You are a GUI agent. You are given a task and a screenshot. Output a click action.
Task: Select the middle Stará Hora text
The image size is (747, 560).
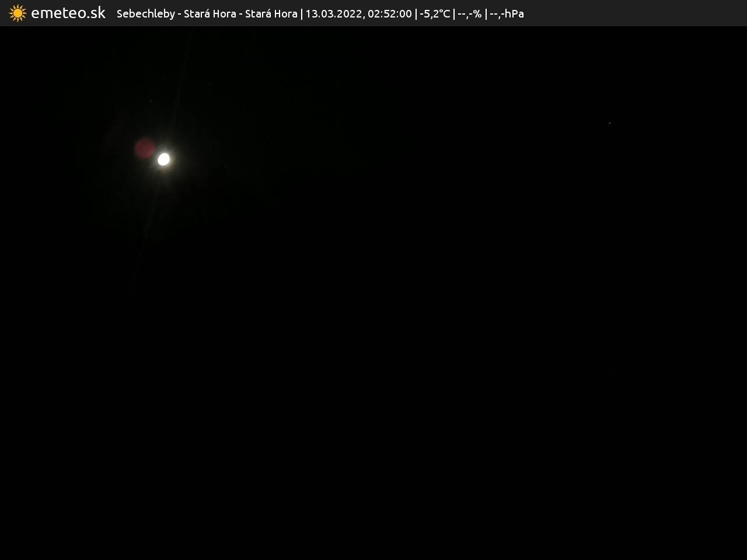pos(210,13)
